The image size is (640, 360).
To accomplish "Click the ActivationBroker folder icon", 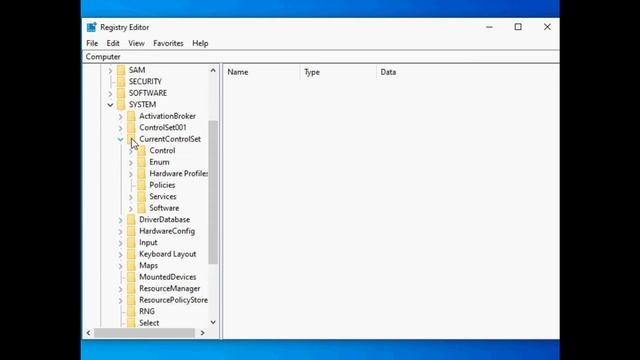I will pos(131,116).
